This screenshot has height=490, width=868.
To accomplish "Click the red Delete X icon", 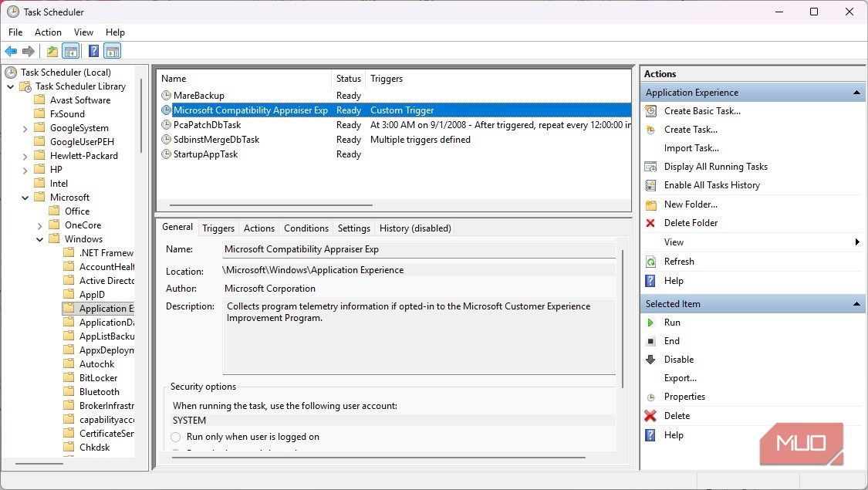I will (651, 416).
